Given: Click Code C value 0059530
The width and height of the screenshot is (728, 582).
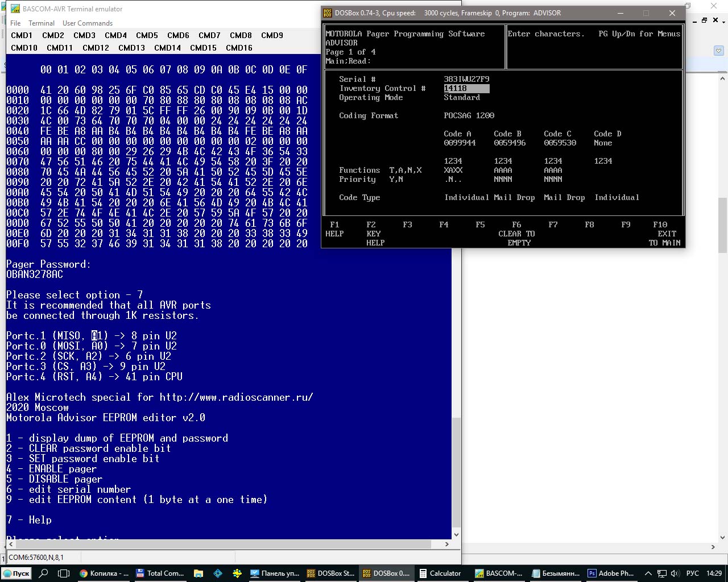Looking at the screenshot, I should [x=560, y=143].
